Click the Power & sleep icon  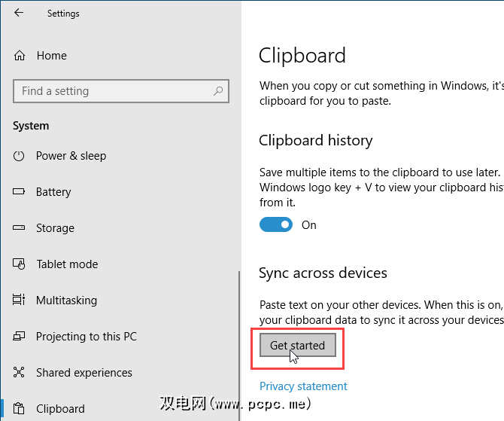[20, 156]
